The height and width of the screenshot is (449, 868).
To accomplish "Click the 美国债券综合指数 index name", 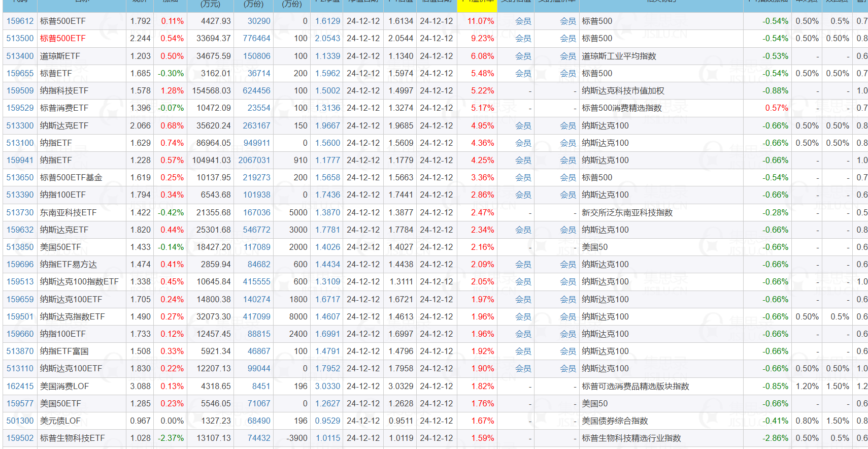I will 615,421.
